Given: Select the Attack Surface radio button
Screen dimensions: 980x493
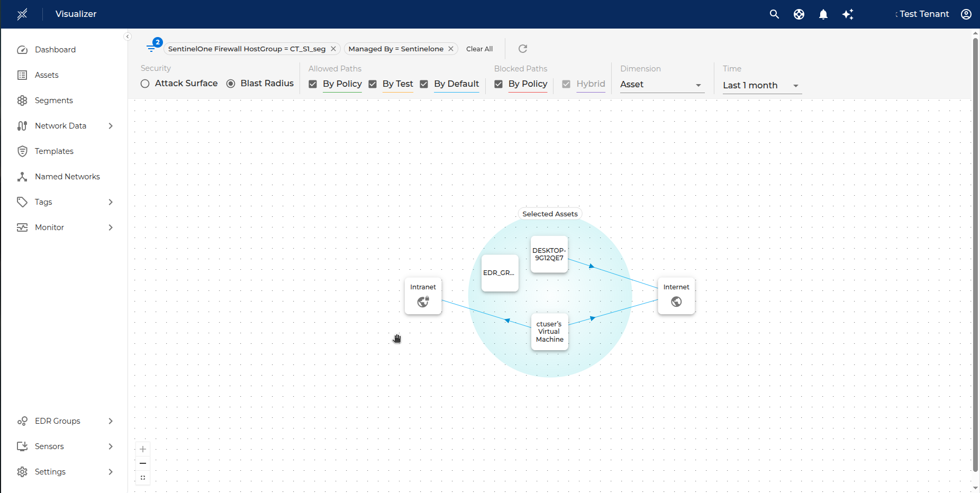Looking at the screenshot, I should (145, 84).
